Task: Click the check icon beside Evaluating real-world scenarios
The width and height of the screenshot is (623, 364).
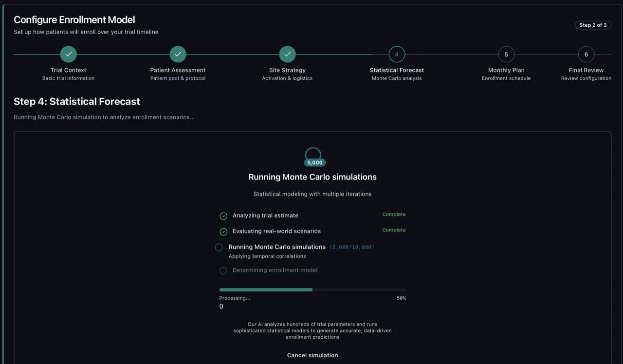Action: (223, 232)
